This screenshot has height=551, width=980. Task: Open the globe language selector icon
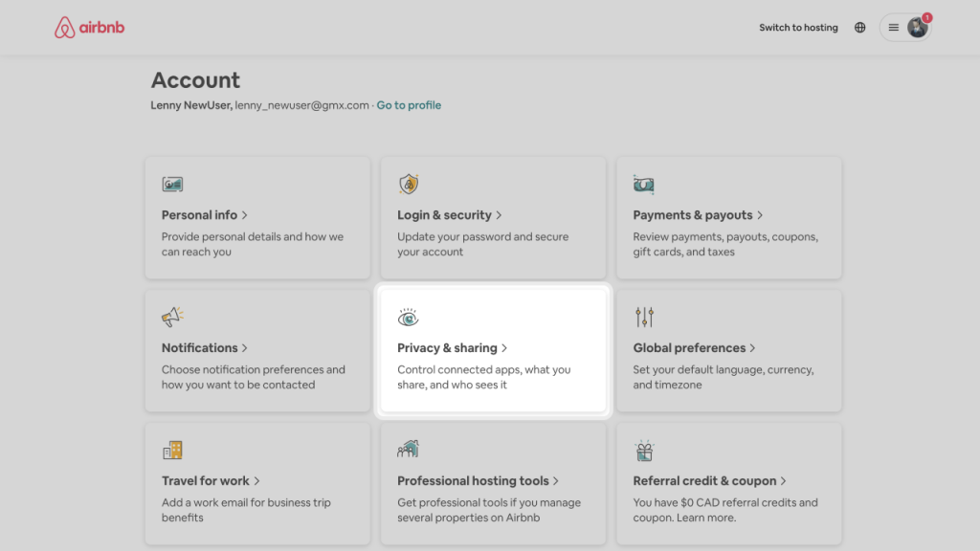860,28
